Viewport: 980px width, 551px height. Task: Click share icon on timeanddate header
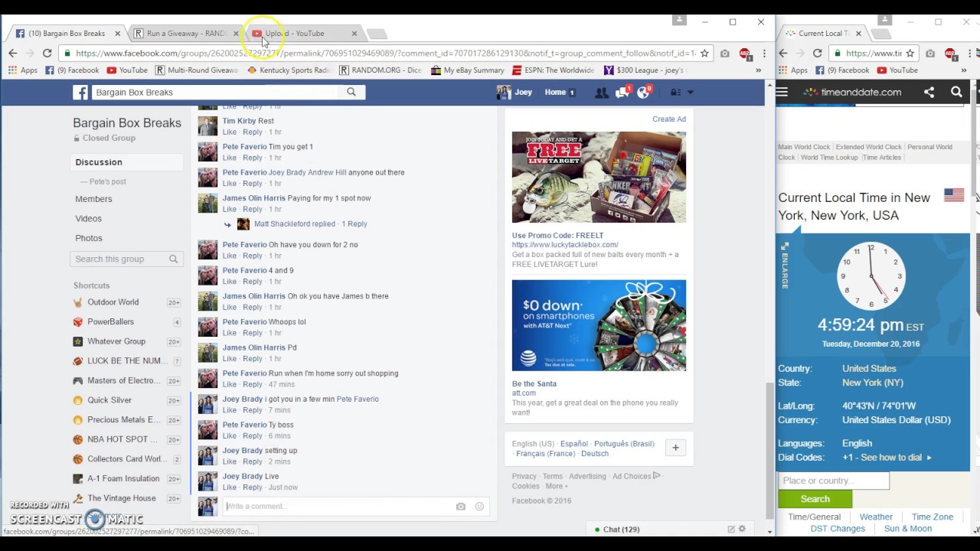929,92
